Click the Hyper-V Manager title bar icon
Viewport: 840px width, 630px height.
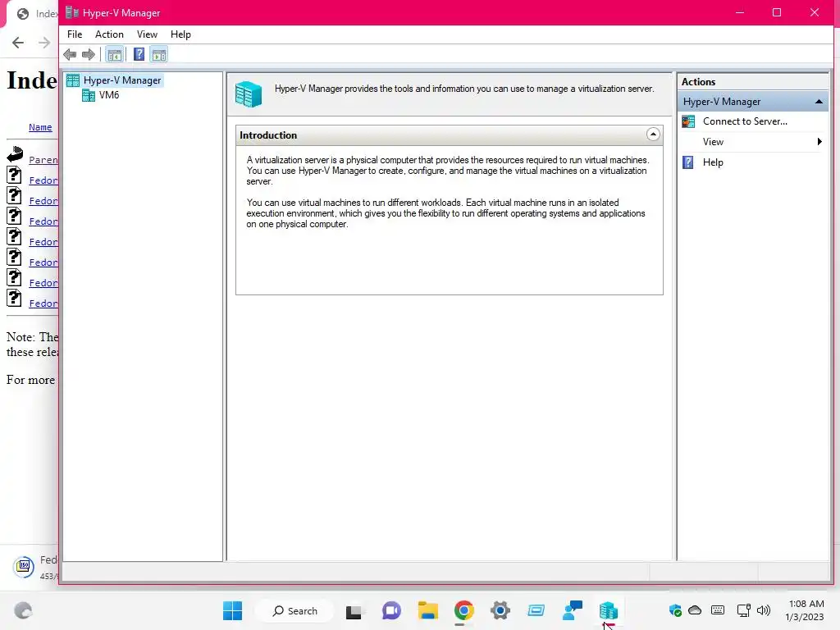72,12
